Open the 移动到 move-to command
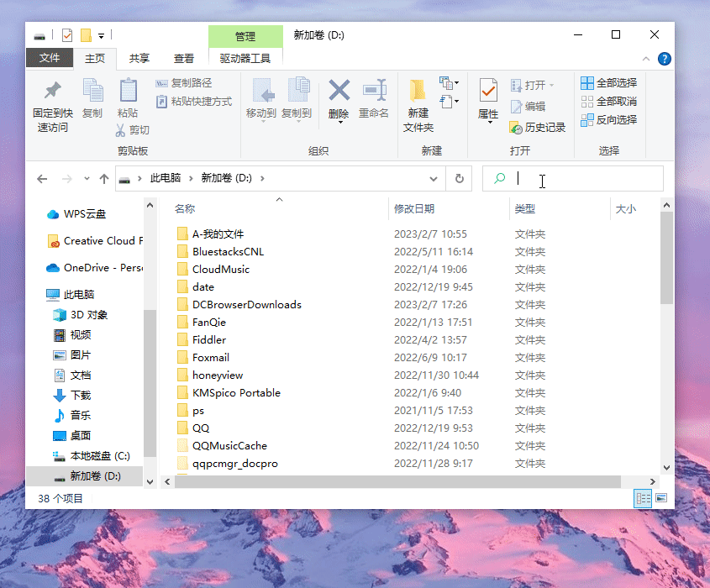Image resolution: width=710 pixels, height=588 pixels. tap(261, 100)
